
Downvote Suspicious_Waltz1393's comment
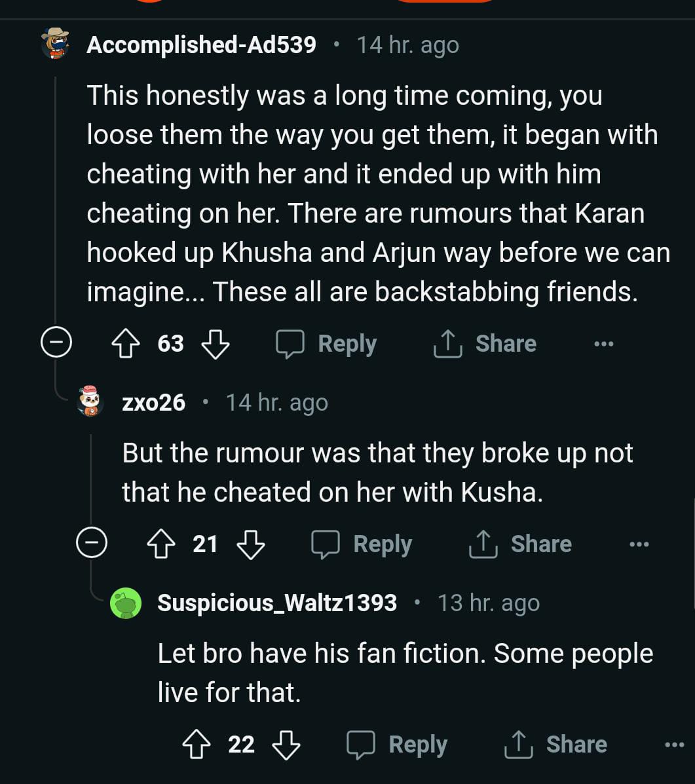coord(286,745)
